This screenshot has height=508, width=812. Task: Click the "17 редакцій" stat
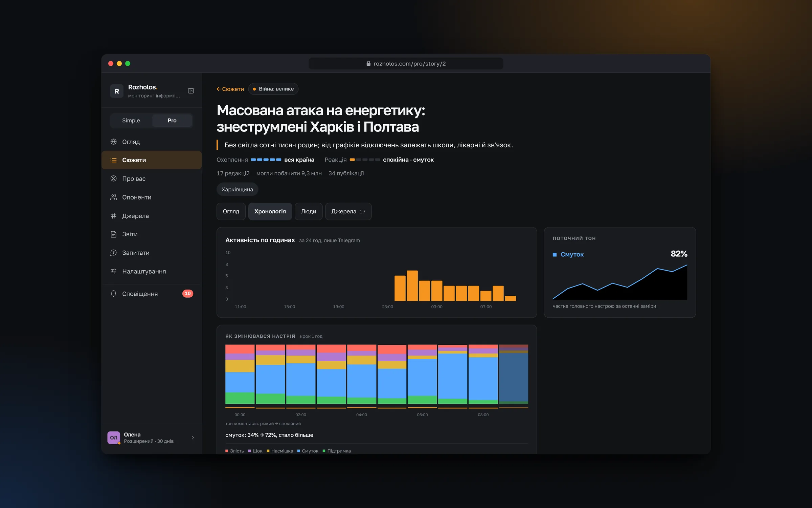click(233, 173)
